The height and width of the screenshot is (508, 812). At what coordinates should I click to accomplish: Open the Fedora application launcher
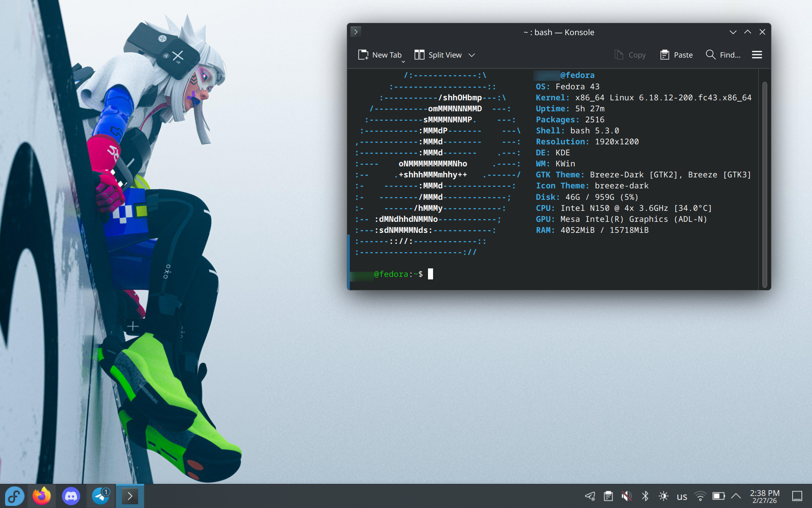[x=15, y=496]
